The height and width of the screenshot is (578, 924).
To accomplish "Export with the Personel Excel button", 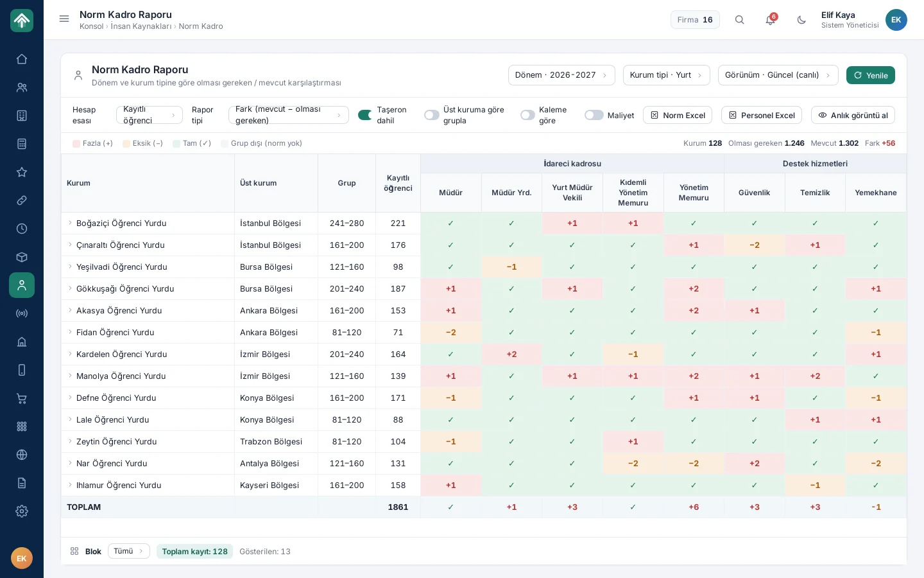I will 762,115.
